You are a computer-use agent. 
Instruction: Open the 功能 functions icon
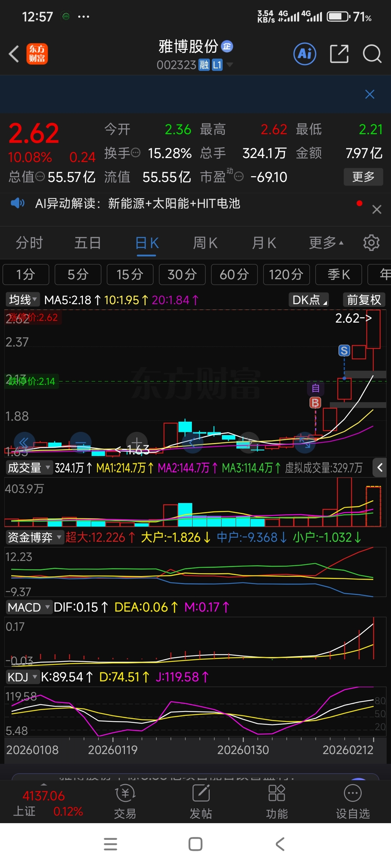click(x=277, y=801)
